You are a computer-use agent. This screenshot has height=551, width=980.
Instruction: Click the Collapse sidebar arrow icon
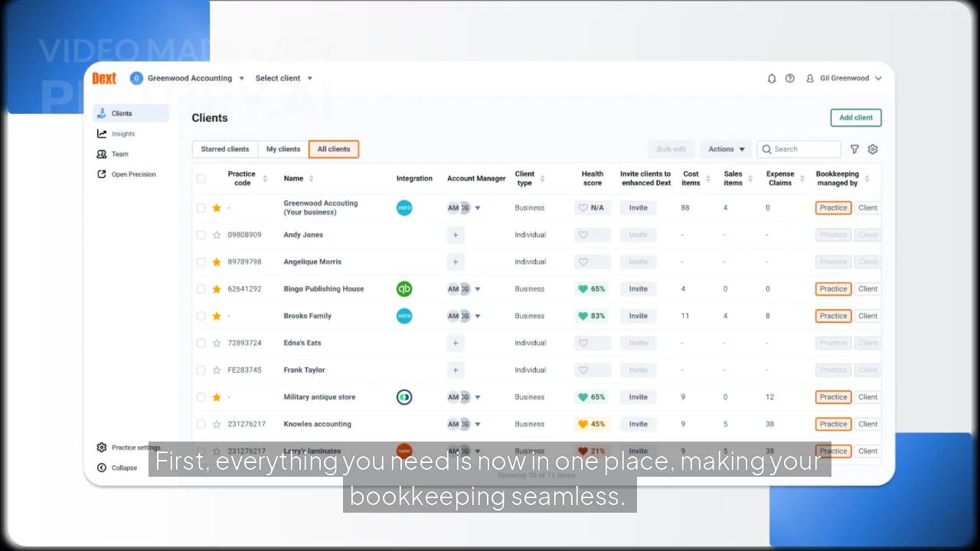(102, 468)
